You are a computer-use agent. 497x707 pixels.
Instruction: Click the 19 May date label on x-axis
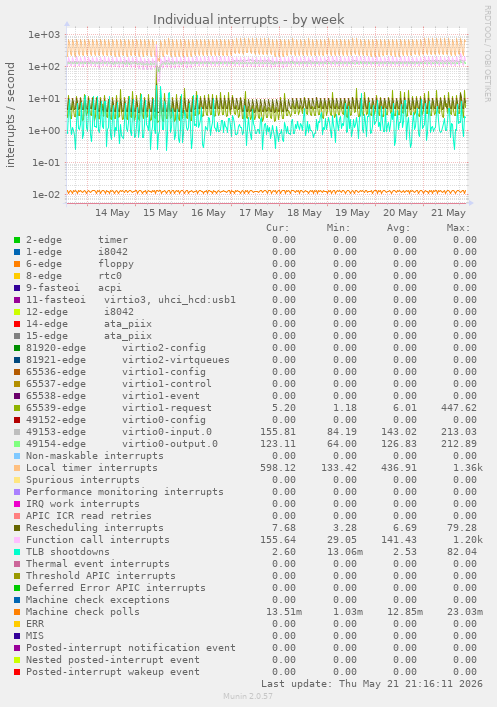pyautogui.click(x=352, y=213)
